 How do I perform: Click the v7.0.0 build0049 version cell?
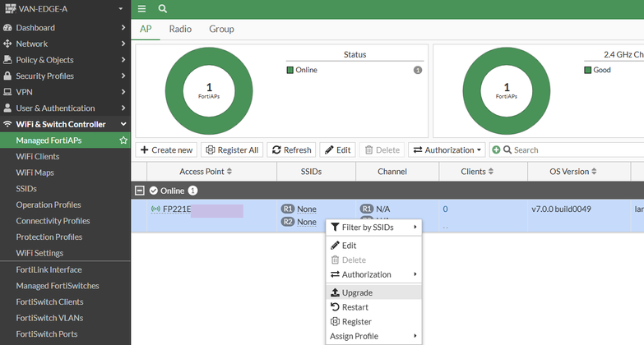(561, 209)
